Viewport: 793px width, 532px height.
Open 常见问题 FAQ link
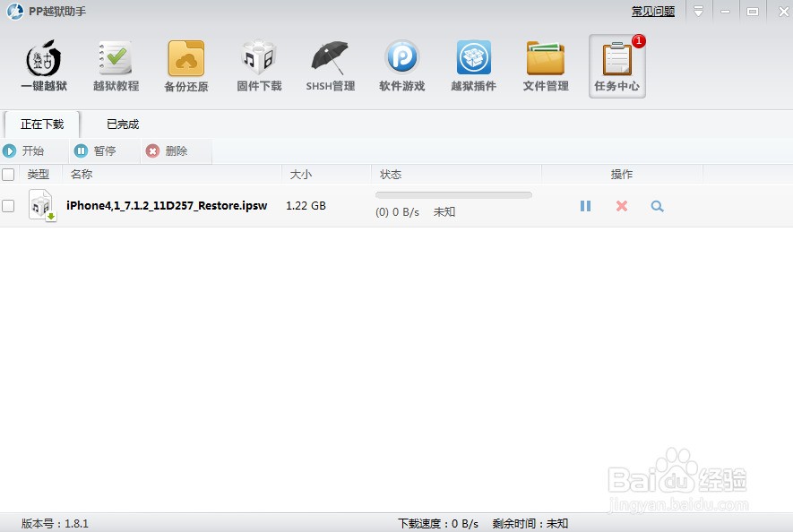tap(653, 11)
